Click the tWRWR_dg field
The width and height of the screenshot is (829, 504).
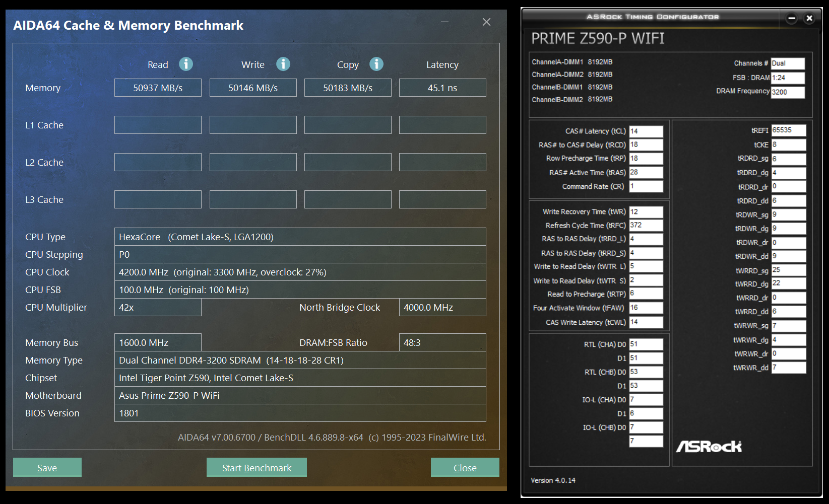pos(789,340)
